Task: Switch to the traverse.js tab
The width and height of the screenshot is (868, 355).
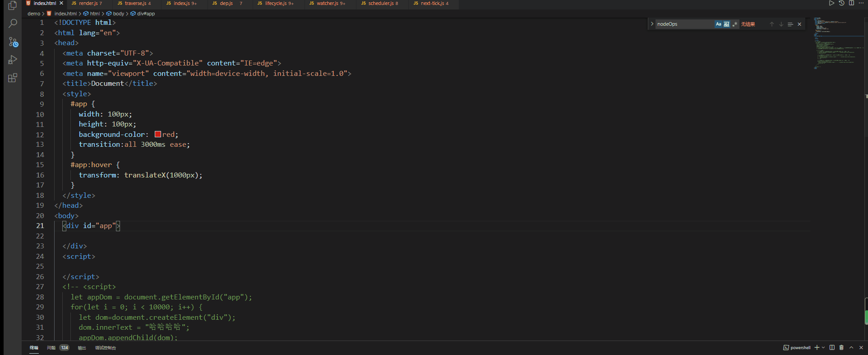Action: click(x=135, y=3)
